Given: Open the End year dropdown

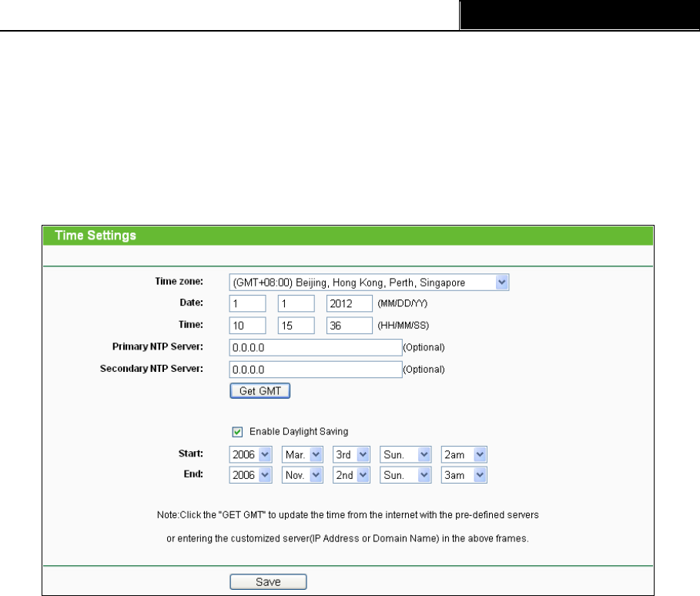Looking at the screenshot, I should (x=250, y=475).
